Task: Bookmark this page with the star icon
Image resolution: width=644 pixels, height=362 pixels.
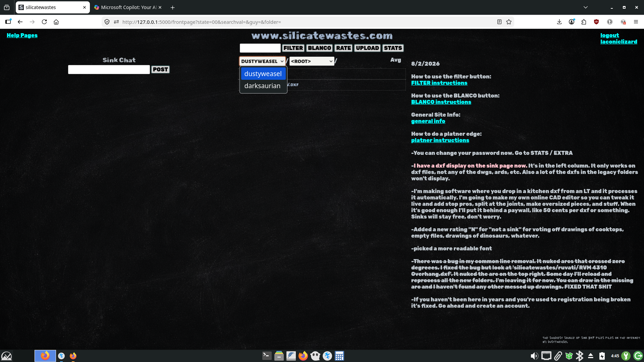Action: 509,22
